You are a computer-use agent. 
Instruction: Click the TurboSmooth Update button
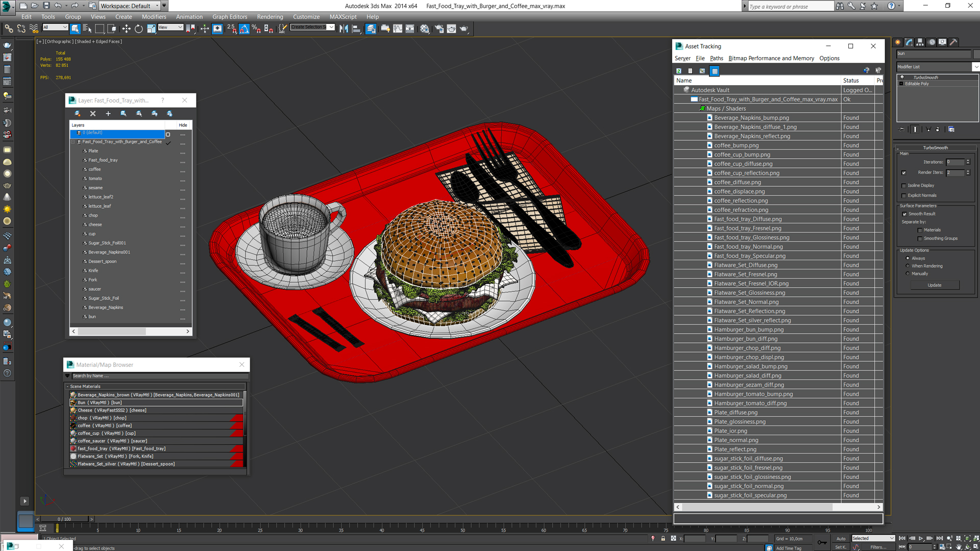935,285
